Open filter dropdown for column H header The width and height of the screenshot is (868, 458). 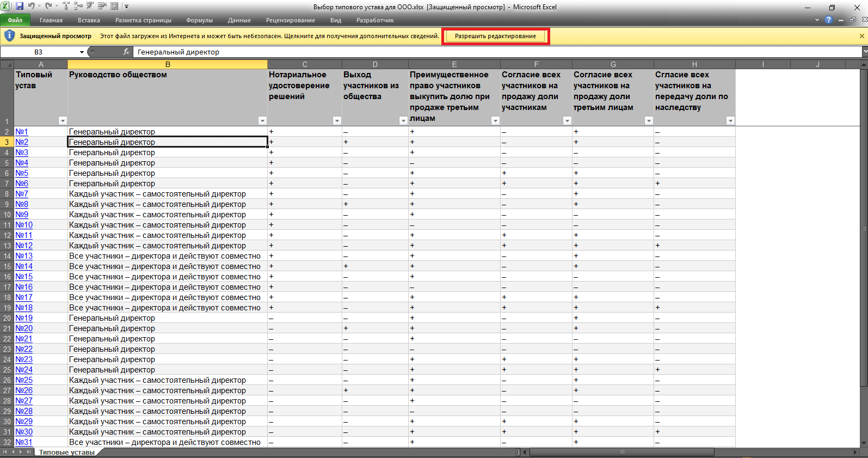(x=730, y=121)
